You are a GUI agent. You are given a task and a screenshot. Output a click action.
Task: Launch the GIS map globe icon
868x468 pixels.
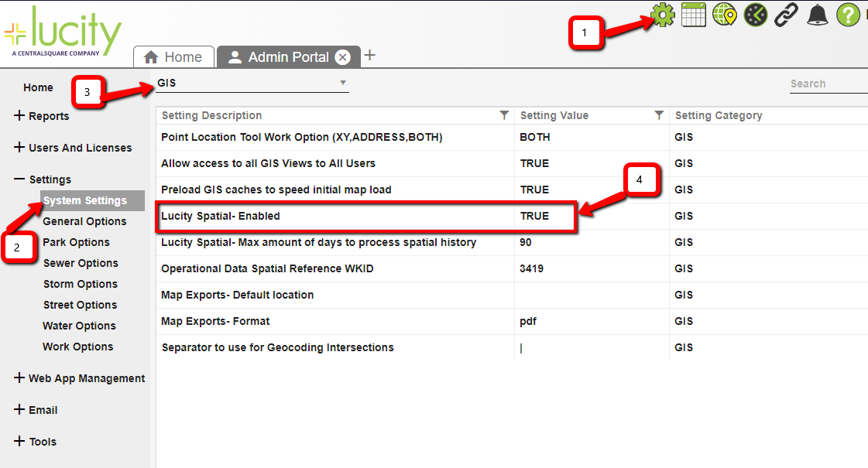[725, 15]
